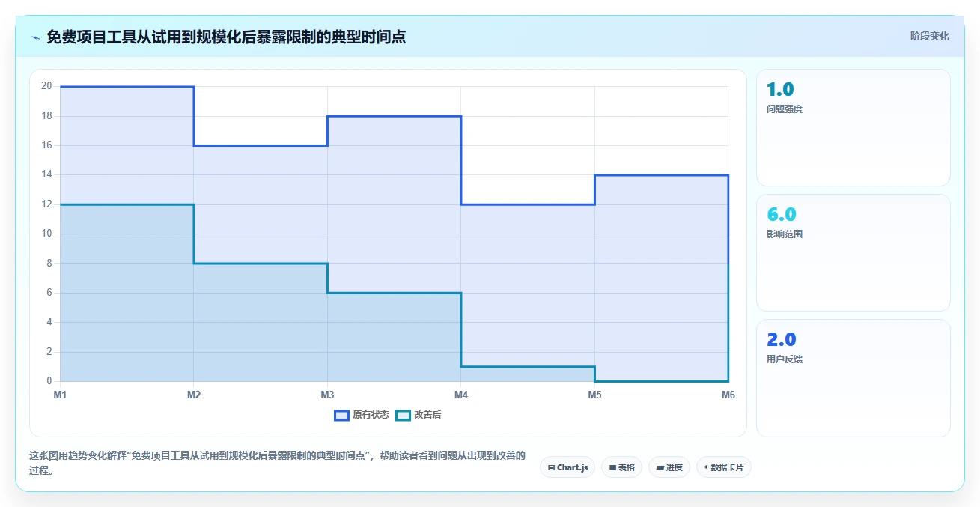Click the M2 x-axis label
The height and width of the screenshot is (507, 980).
pos(194,395)
